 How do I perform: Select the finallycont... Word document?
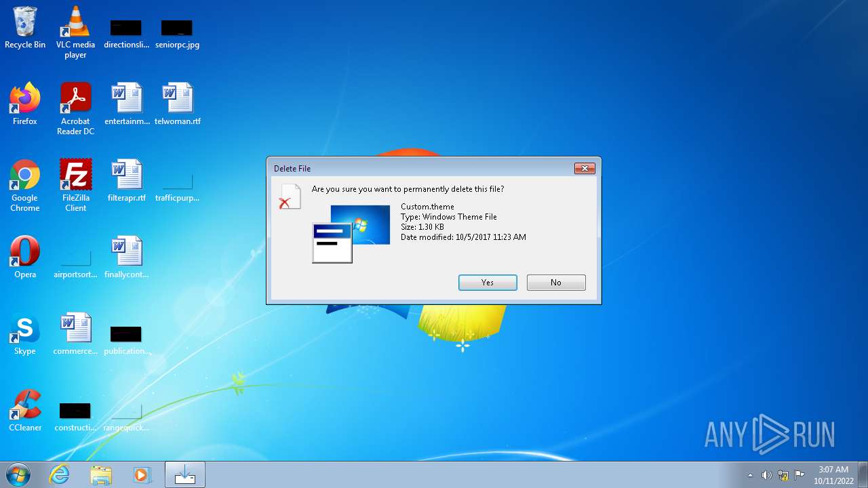click(x=127, y=258)
